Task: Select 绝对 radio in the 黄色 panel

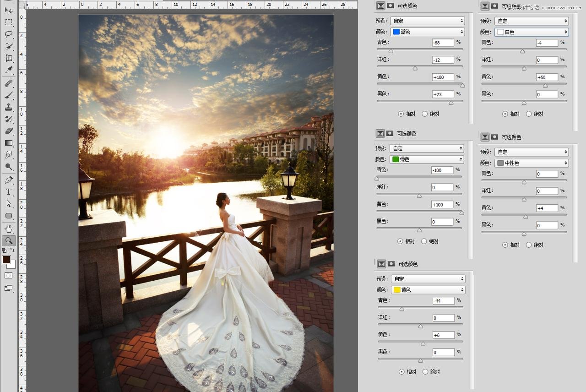Action: point(425,372)
